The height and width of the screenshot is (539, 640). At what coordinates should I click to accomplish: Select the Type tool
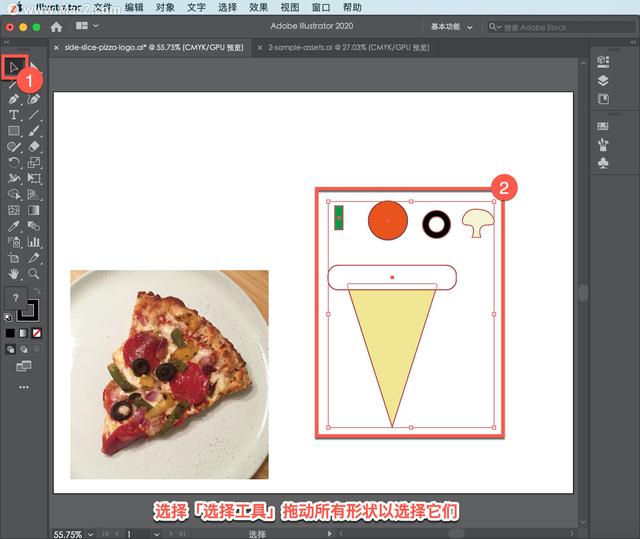(13, 115)
